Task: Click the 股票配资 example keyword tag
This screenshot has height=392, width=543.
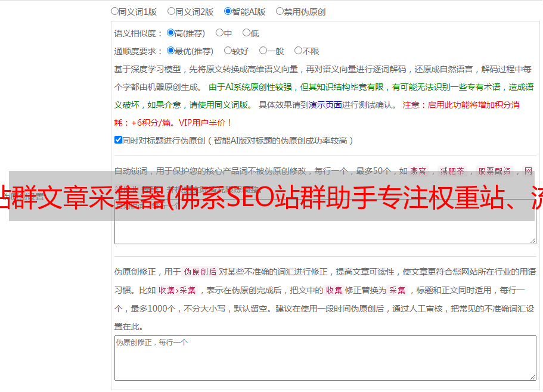Action: 495,171
